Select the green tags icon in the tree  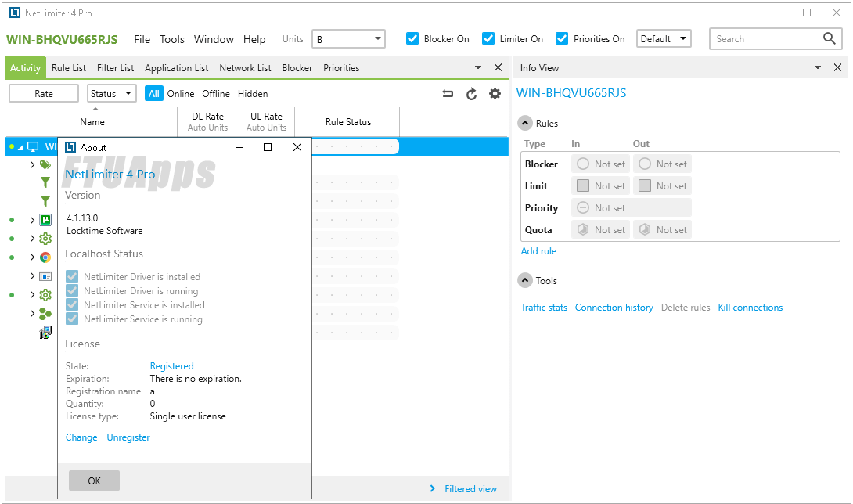(x=45, y=164)
